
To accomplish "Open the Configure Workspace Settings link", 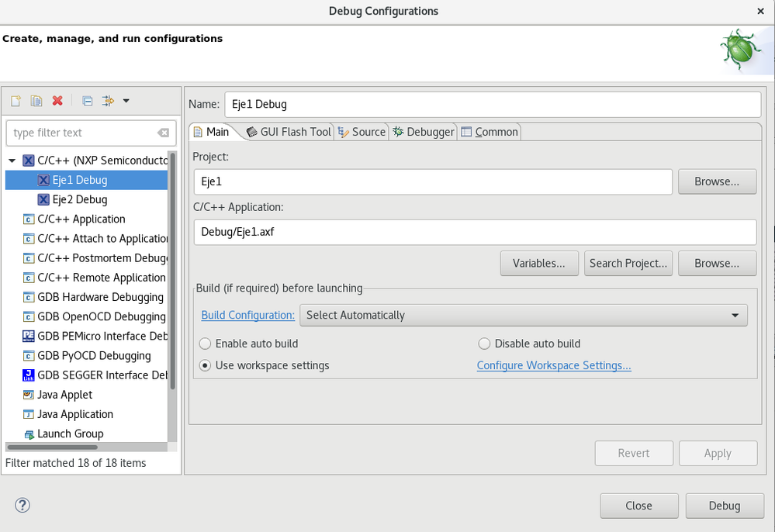I will [x=554, y=365].
